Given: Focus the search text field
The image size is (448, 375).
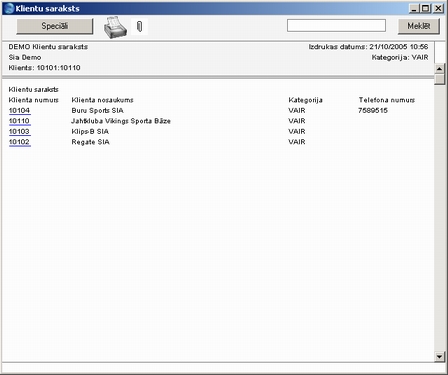Looking at the screenshot, I should (336, 26).
